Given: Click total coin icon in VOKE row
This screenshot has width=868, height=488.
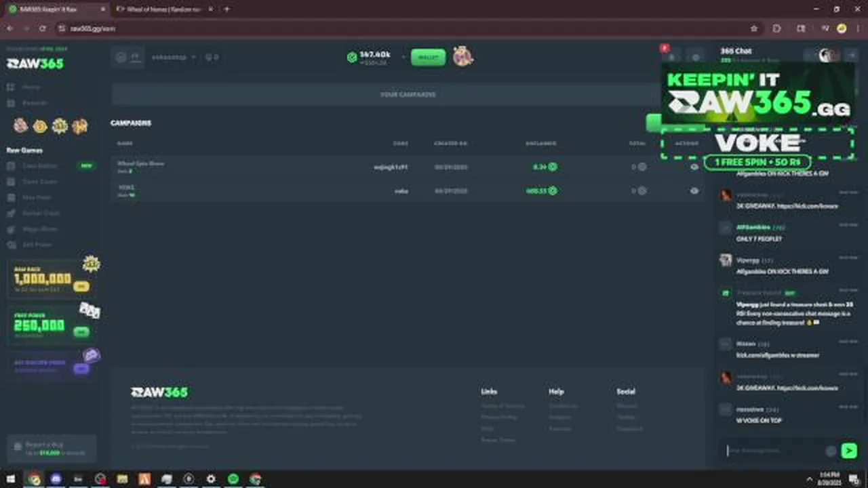Looking at the screenshot, I should tap(642, 191).
